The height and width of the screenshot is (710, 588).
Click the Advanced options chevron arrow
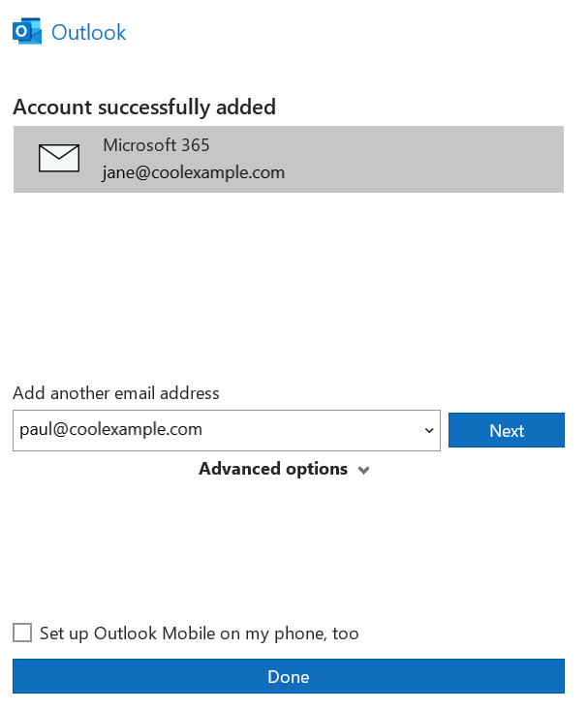coord(364,471)
